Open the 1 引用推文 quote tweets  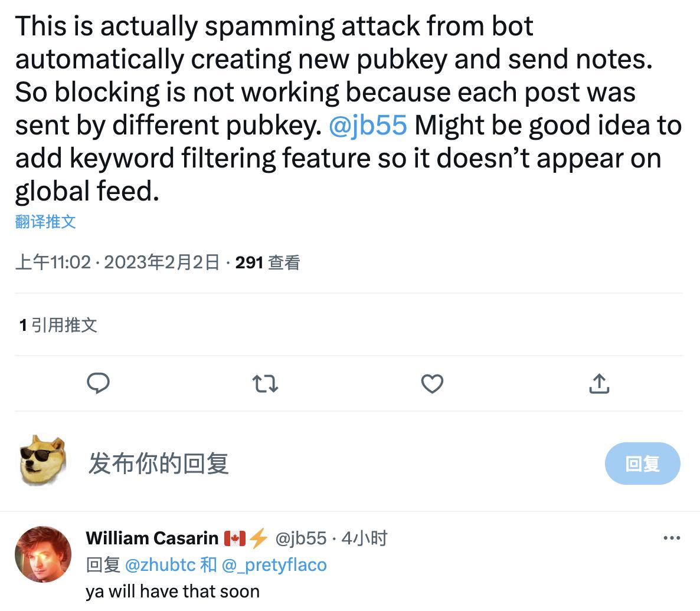pos(58,325)
